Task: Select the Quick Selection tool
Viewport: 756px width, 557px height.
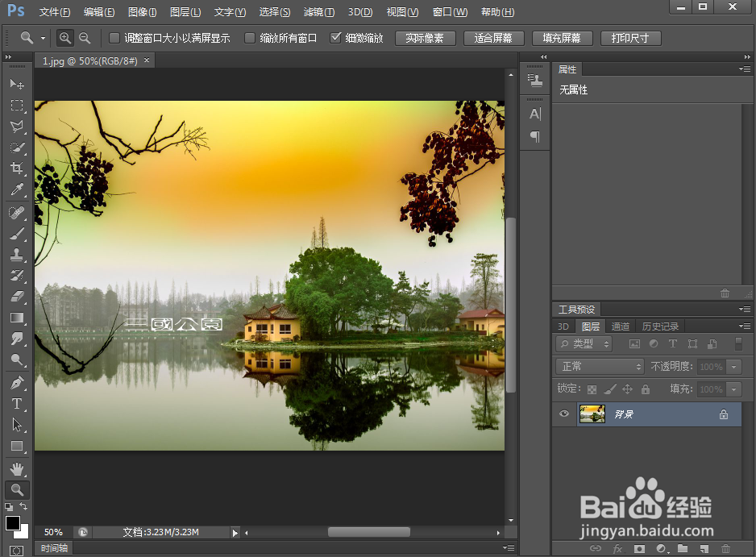Action: point(17,148)
